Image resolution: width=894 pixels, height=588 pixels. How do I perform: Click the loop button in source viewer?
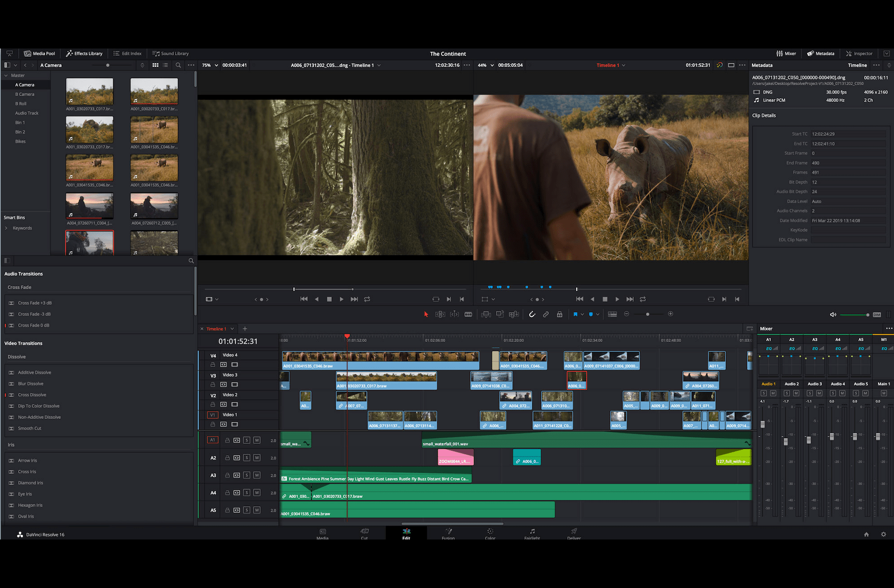pyautogui.click(x=367, y=299)
